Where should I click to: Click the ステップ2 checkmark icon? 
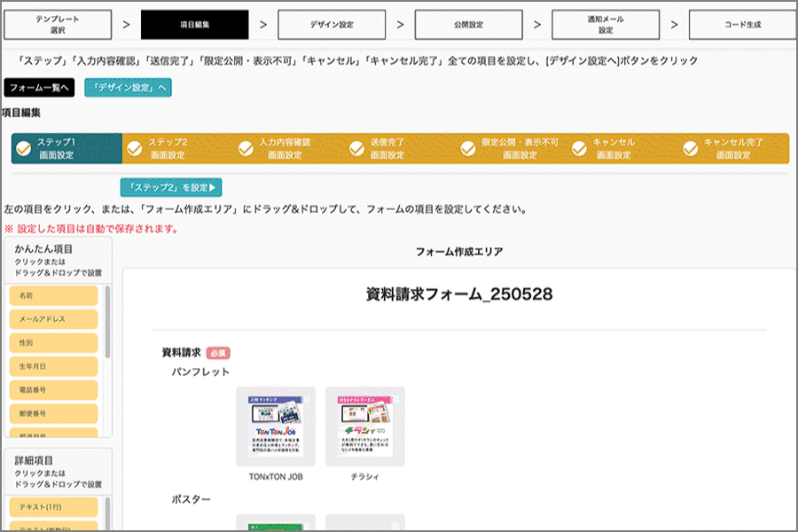[135, 148]
